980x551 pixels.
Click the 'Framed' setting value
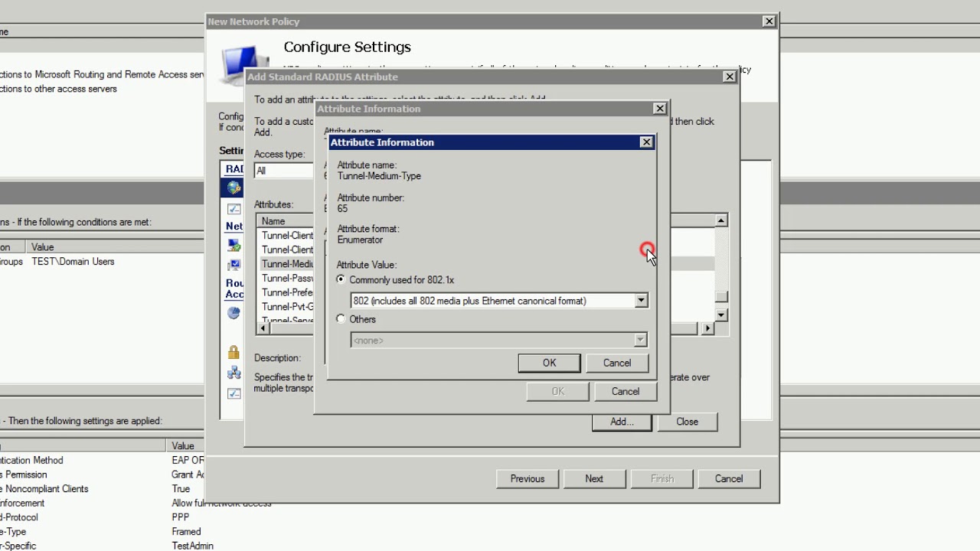click(x=186, y=532)
